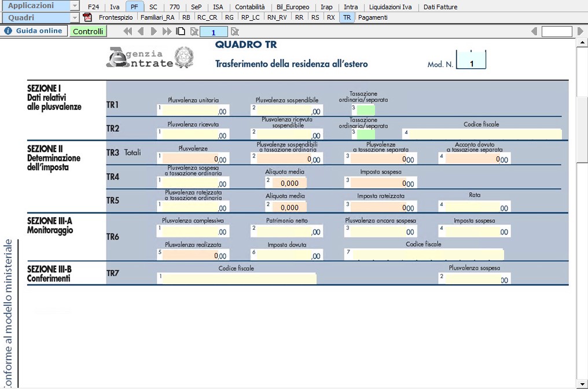The height and width of the screenshot is (389, 588).
Task: Select TR1 Tassazione ordinaria/separata green field
Action: coord(366,109)
